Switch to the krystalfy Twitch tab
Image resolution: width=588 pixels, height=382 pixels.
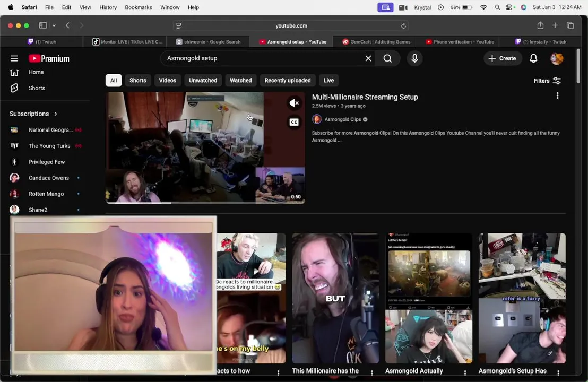pos(540,41)
